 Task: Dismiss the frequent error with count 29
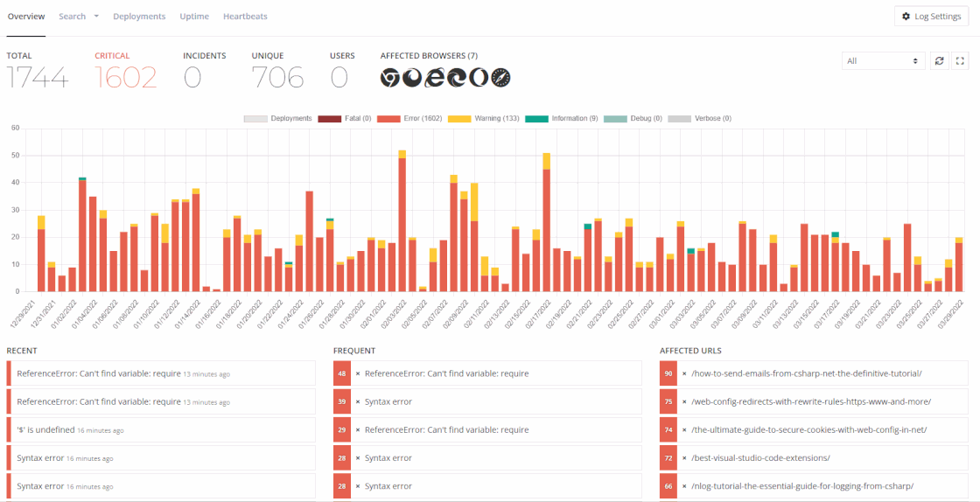coord(358,429)
